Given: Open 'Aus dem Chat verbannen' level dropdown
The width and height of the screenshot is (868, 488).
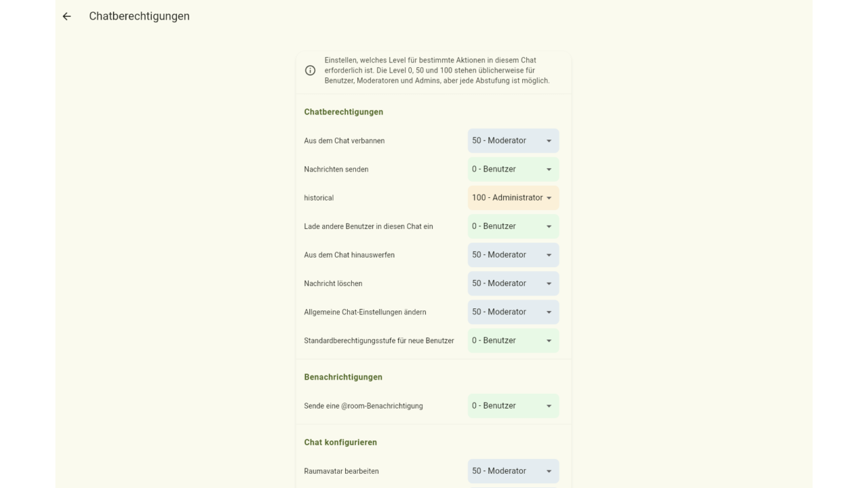Looking at the screenshot, I should point(513,141).
